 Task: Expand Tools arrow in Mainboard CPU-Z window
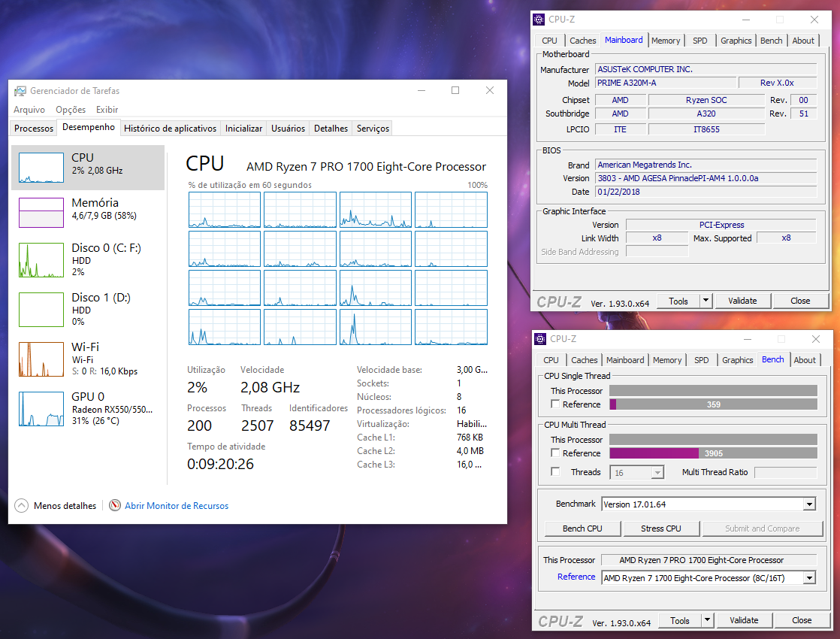click(x=706, y=301)
